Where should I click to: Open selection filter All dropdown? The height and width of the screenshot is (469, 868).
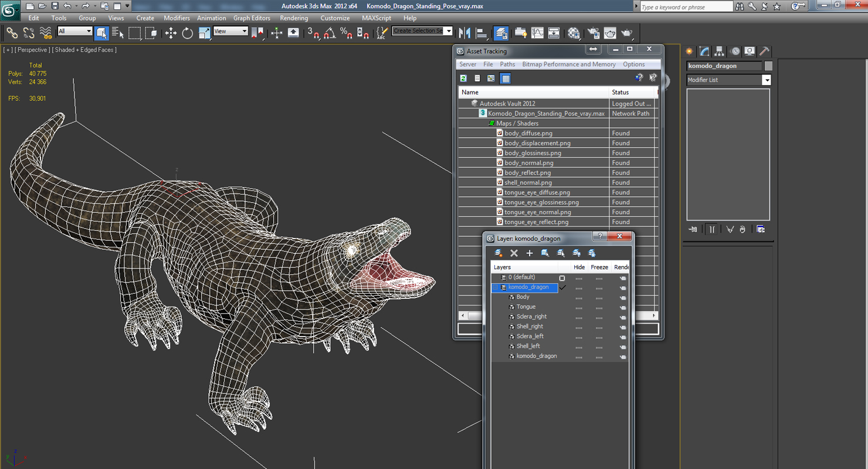[75, 31]
